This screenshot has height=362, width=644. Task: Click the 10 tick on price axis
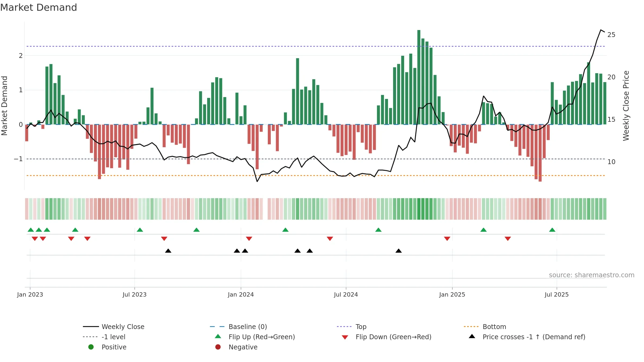coord(612,162)
